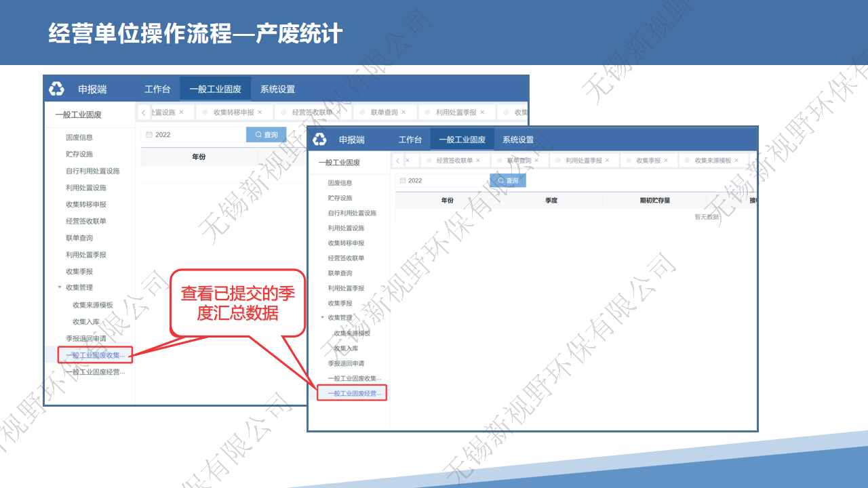This screenshot has height=488, width=868.
Task: Select 季报退回申请 in the front window sidebar
Action: 347,364
